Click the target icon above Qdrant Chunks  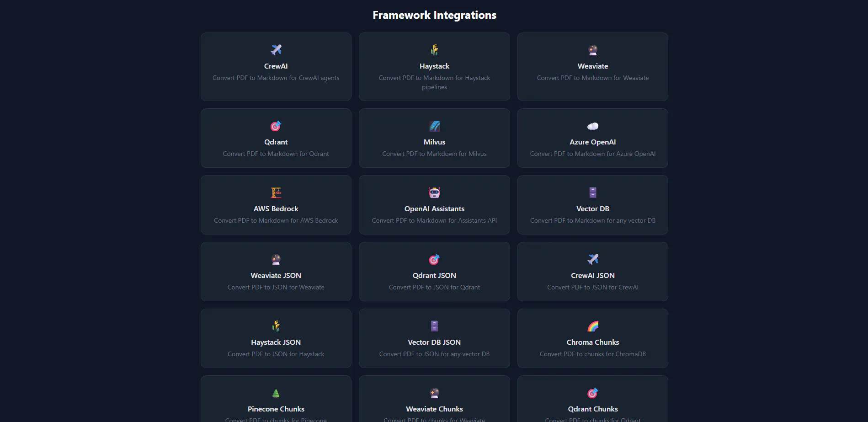point(593,393)
